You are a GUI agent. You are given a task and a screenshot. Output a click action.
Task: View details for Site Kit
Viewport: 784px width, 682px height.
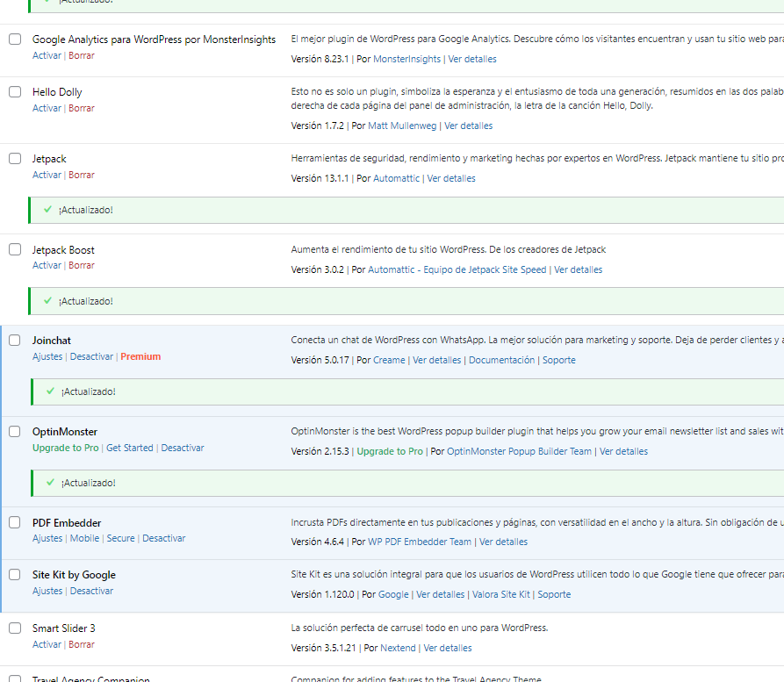[x=441, y=594]
